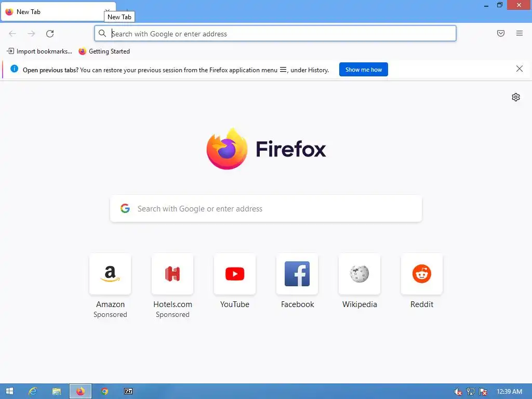Open the Getting Started bookmark
532x399 pixels.
(x=104, y=51)
